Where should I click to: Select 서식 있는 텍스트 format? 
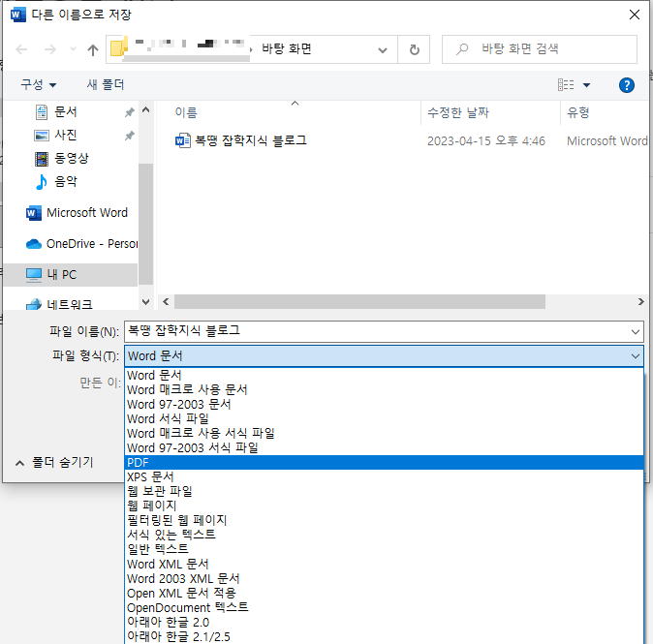click(384, 535)
